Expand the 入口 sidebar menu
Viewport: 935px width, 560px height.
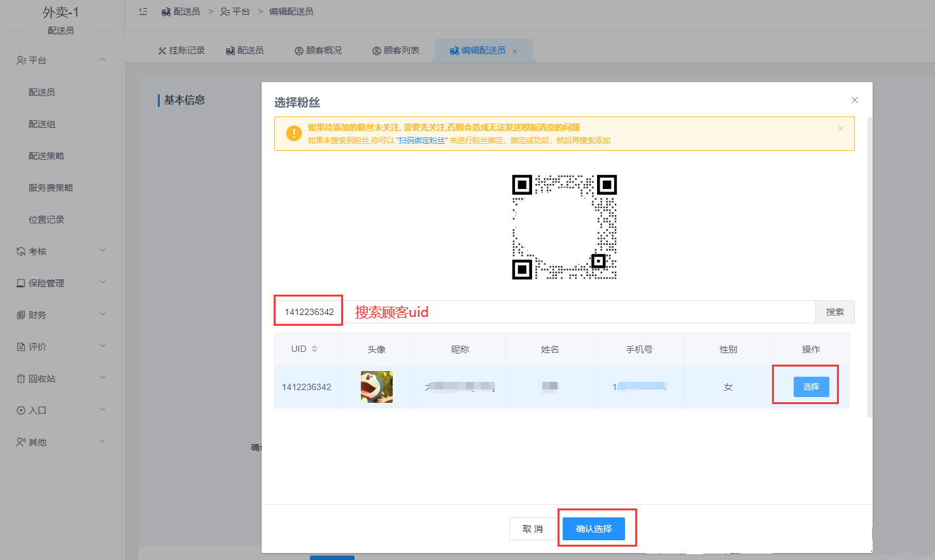[62, 410]
